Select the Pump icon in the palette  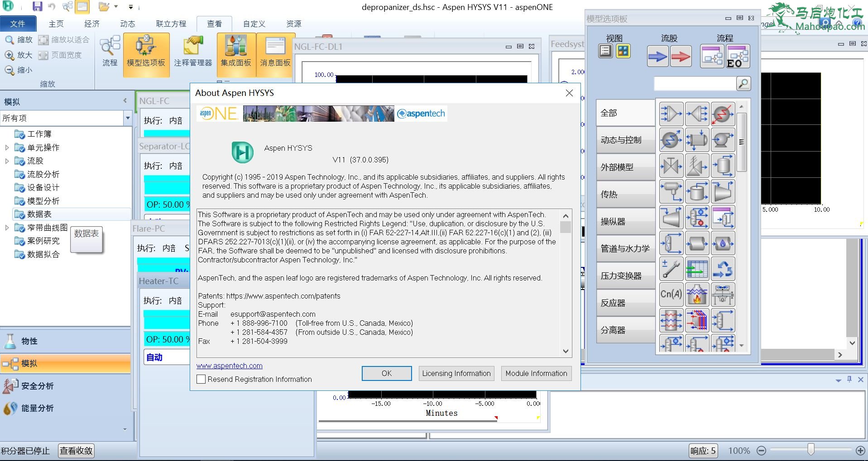[723, 140]
